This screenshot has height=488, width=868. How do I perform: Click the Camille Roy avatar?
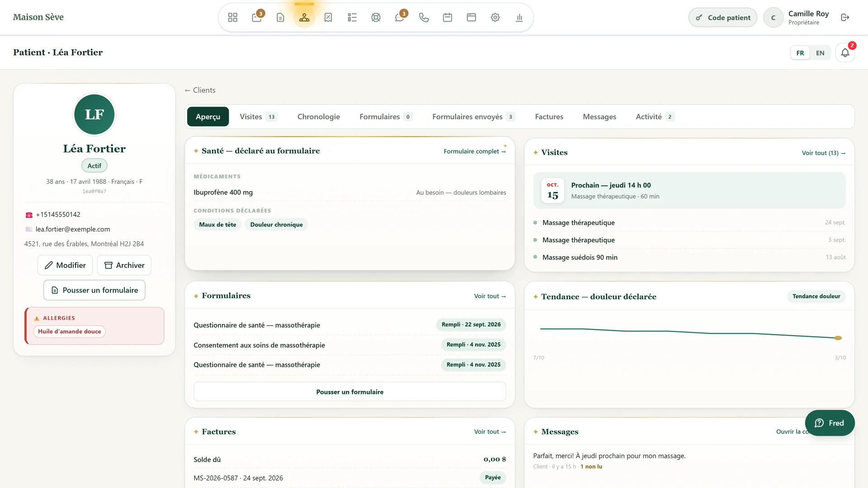tap(773, 18)
